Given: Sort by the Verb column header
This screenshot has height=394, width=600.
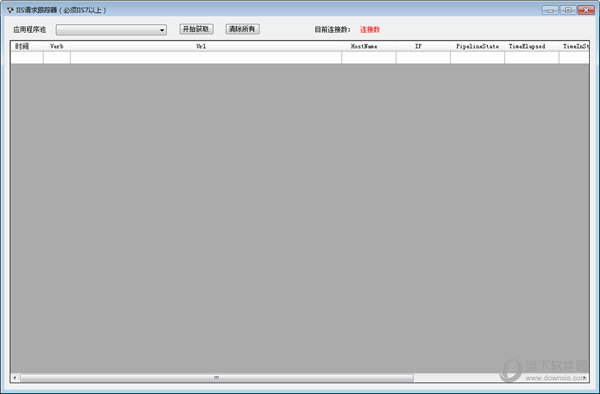Looking at the screenshot, I should coord(57,46).
